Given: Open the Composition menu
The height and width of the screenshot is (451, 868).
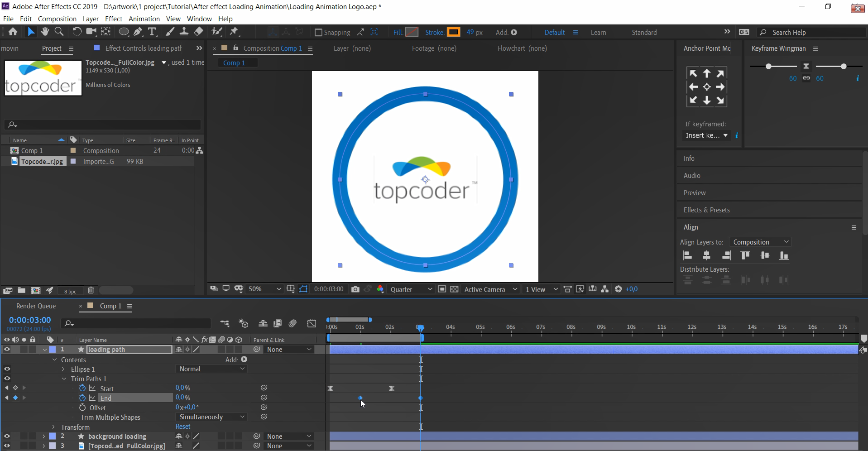Looking at the screenshot, I should [57, 19].
